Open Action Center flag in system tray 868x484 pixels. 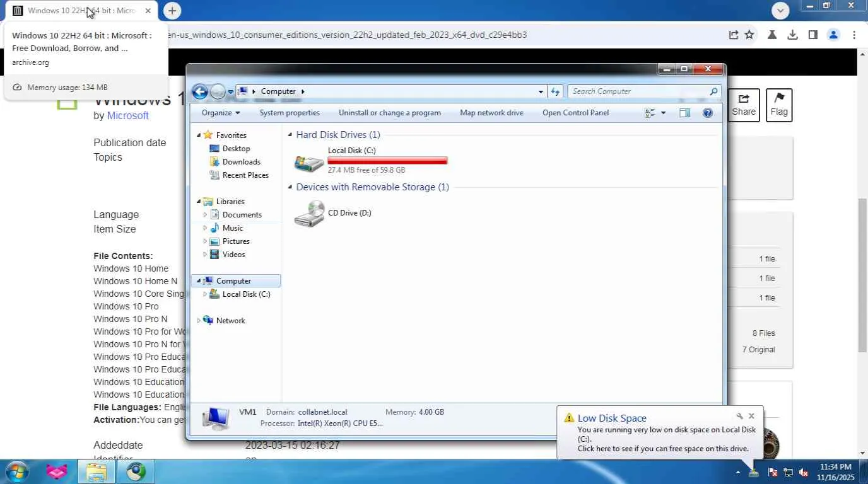tap(773, 472)
